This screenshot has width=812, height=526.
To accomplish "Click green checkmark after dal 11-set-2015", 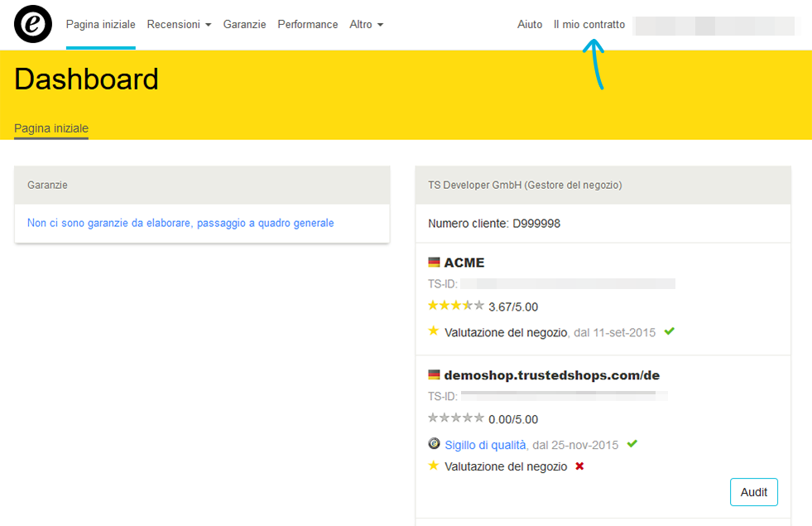I will tap(669, 331).
